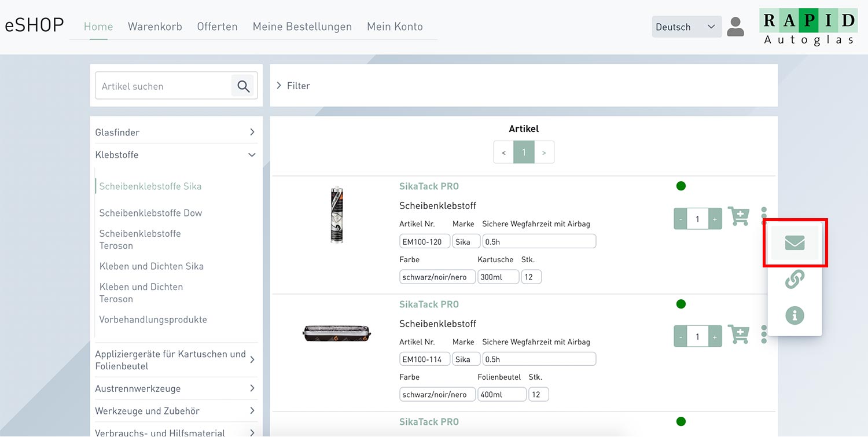Collapse the Klebstoffe category

pyautogui.click(x=176, y=155)
